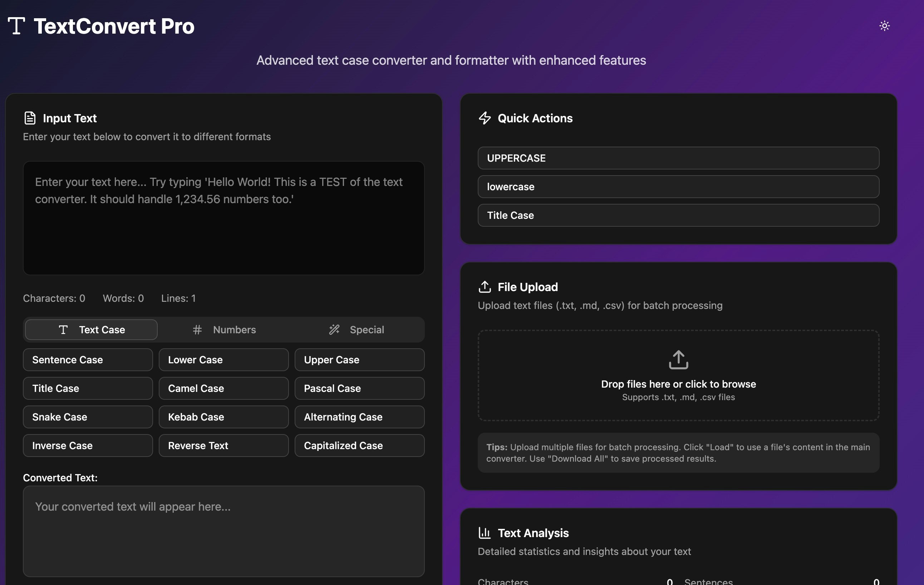The image size is (924, 585).
Task: Click the TextConvert Pro logo T icon
Action: (16, 26)
